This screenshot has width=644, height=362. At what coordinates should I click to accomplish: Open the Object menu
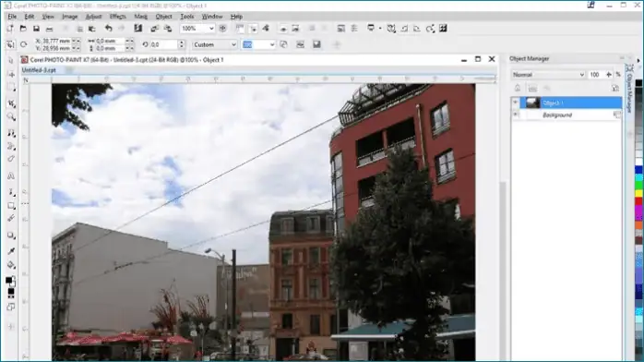[x=163, y=17]
